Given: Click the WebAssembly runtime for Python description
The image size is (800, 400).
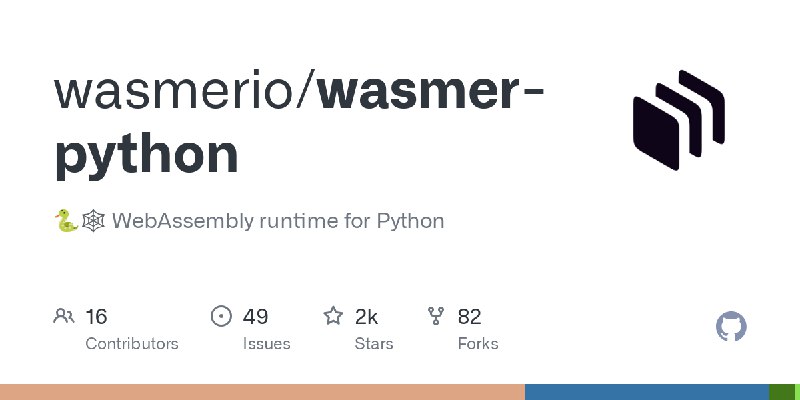Looking at the screenshot, I should 278,221.
